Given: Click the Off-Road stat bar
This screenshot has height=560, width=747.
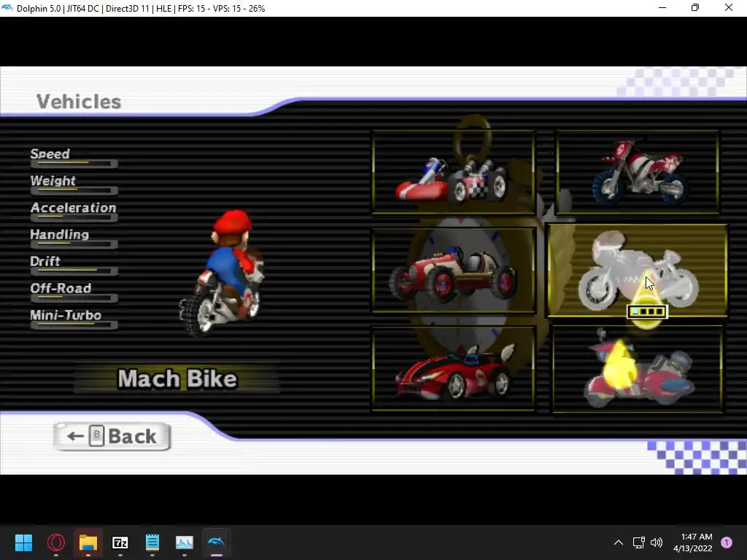Looking at the screenshot, I should pos(74,298).
